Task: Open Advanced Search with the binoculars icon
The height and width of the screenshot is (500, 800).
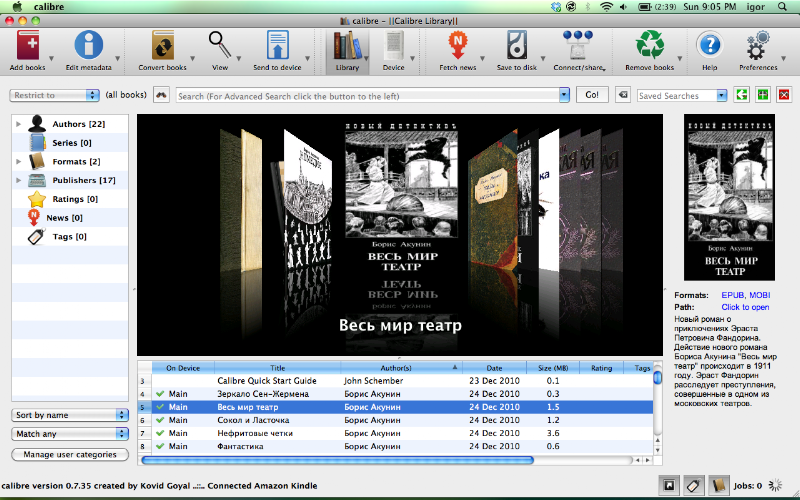Action: point(161,95)
